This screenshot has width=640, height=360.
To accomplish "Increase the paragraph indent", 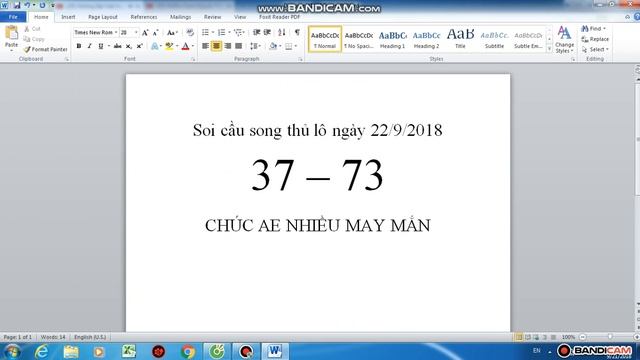I will pos(267,32).
